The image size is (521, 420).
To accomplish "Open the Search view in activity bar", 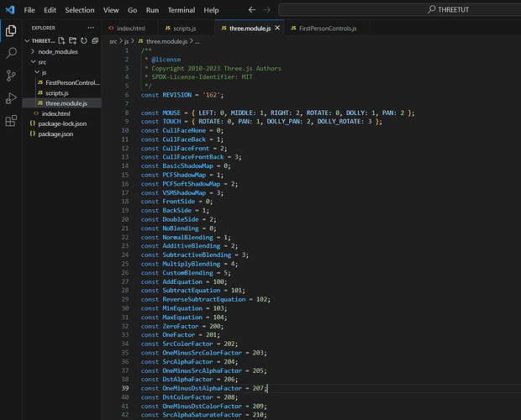I will [12, 53].
